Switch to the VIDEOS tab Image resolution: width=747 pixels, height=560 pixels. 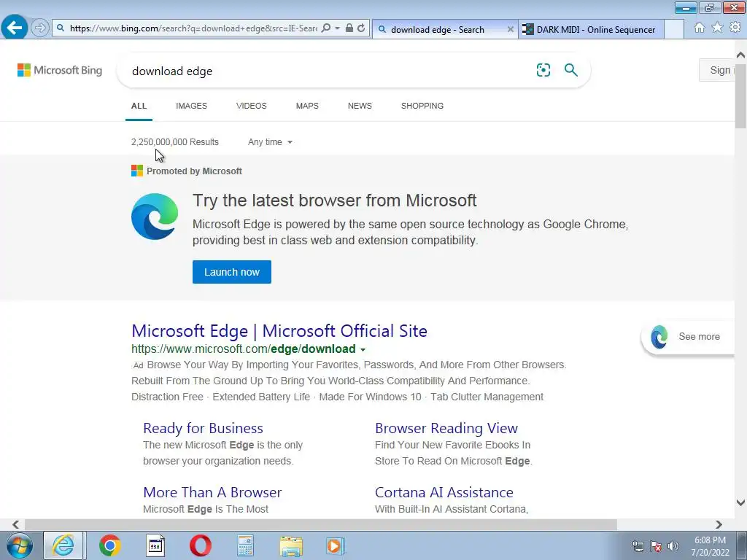pos(252,106)
